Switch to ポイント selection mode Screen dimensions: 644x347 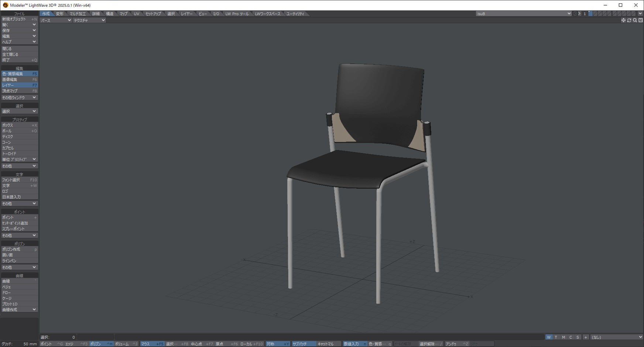pos(52,344)
